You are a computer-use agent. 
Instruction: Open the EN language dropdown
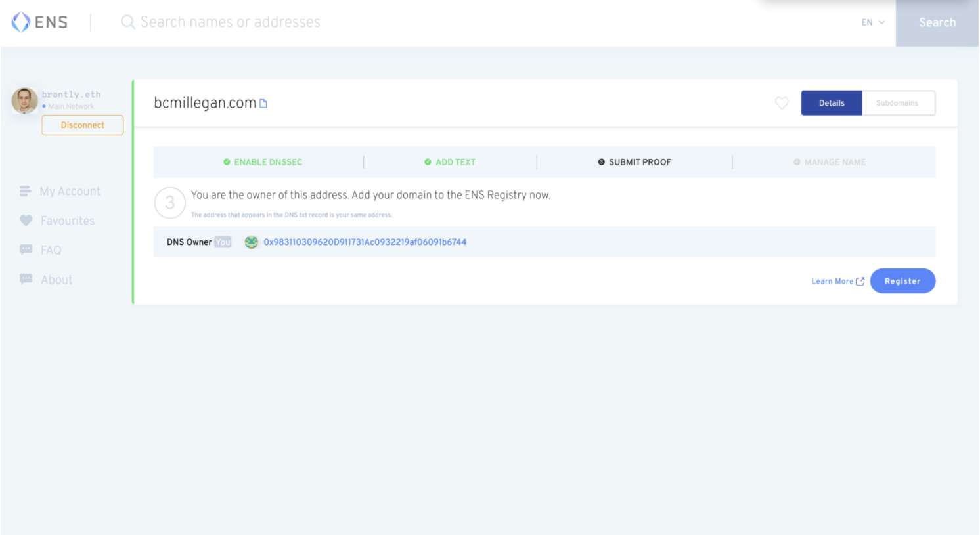[x=873, y=22]
